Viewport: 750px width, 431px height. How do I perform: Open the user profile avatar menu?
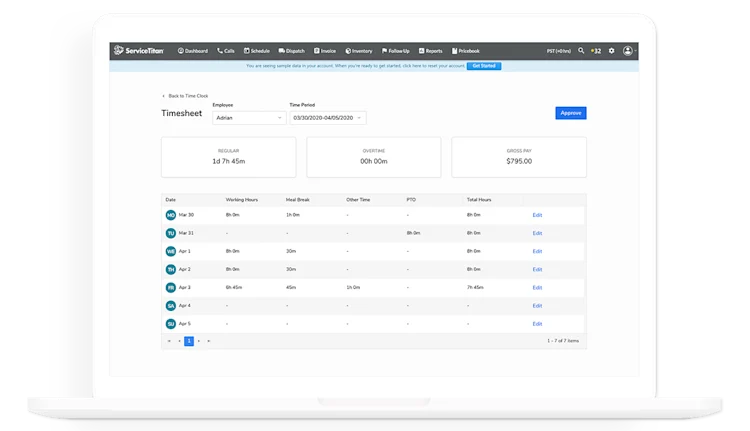tap(628, 50)
